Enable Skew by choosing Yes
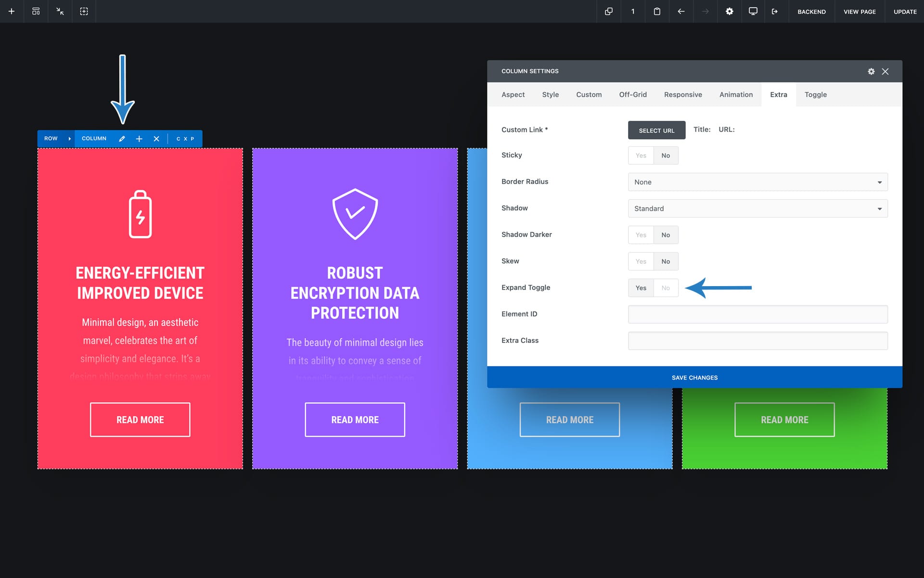Screen dimensions: 924x578 pos(641,262)
